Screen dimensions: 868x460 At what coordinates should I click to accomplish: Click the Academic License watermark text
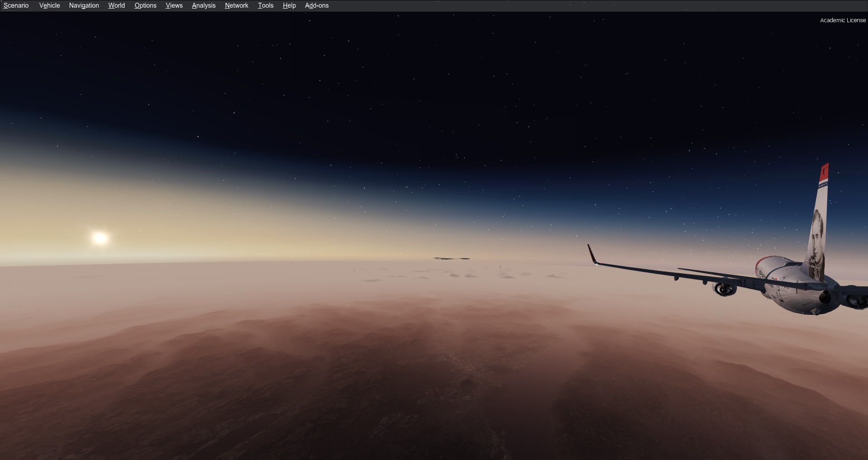843,20
